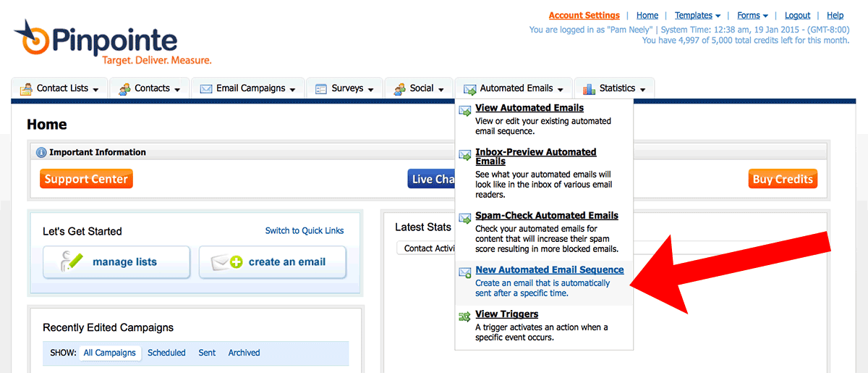Click the Contact Lists tab icon
Image resolution: width=868 pixels, height=373 pixels.
[x=26, y=89]
